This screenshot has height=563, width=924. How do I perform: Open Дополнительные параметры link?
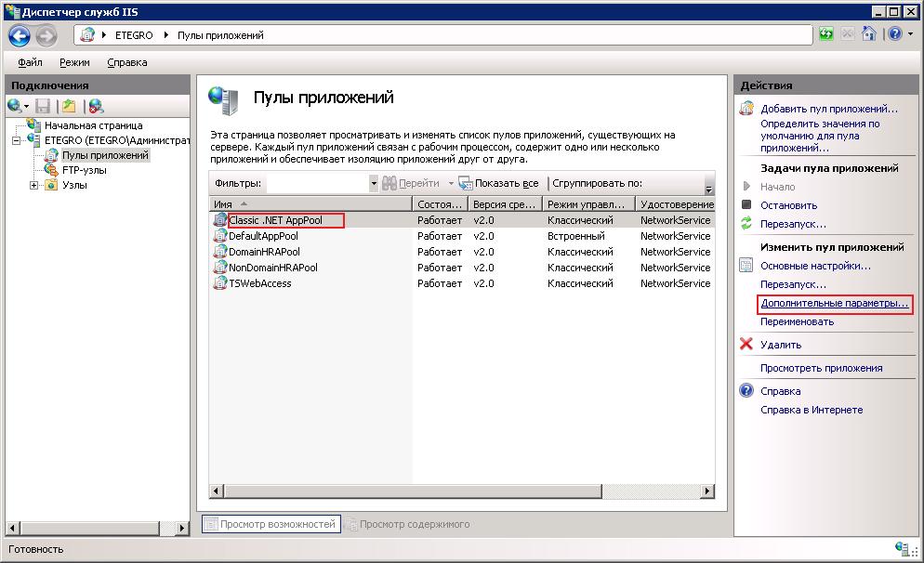coord(834,303)
